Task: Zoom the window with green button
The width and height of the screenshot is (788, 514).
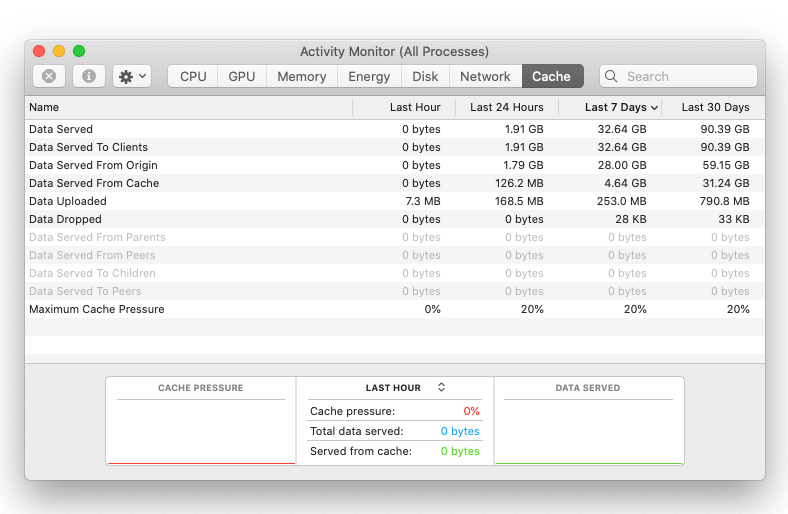Action: point(79,51)
